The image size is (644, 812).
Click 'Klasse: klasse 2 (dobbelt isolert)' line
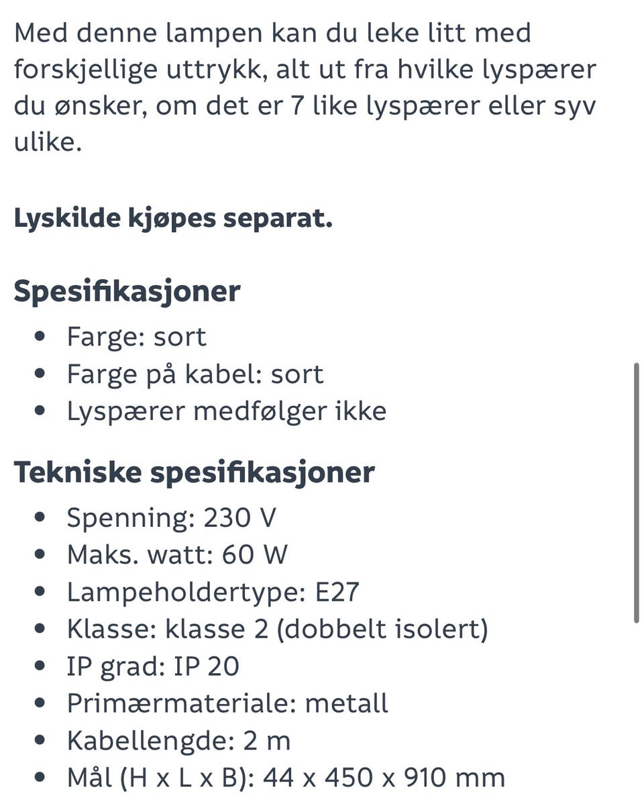click(277, 629)
